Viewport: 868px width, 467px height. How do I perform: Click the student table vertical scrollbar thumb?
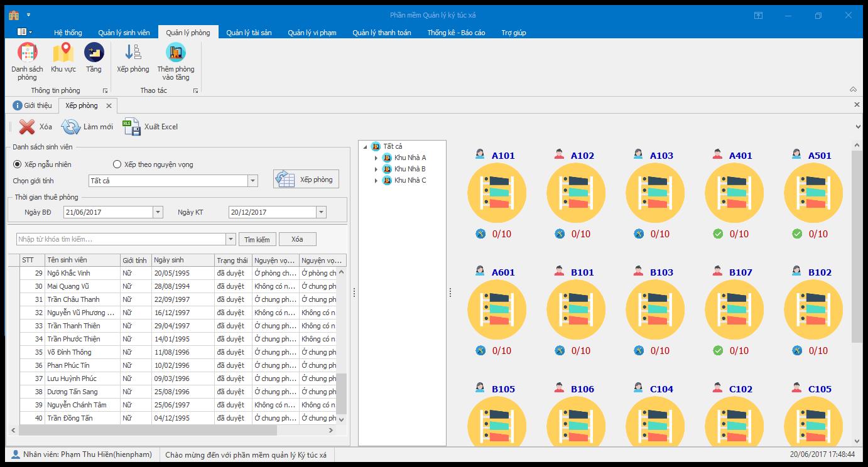[x=342, y=394]
